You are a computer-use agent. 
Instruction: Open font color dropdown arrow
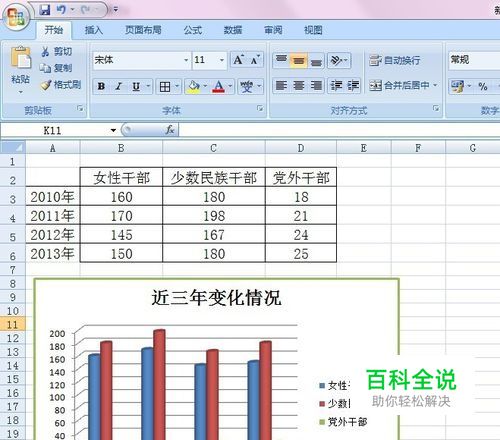230,87
